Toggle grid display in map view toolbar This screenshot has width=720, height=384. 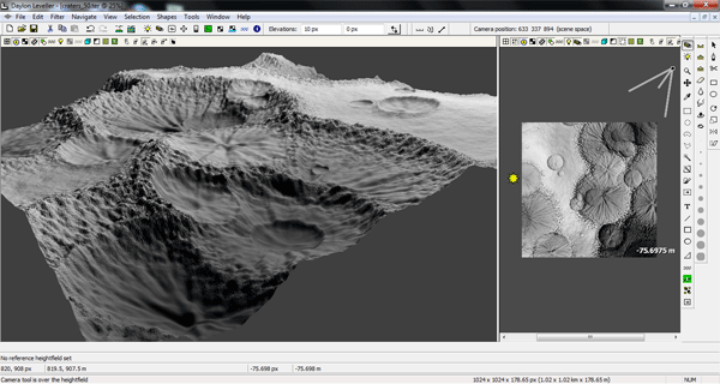[506, 42]
